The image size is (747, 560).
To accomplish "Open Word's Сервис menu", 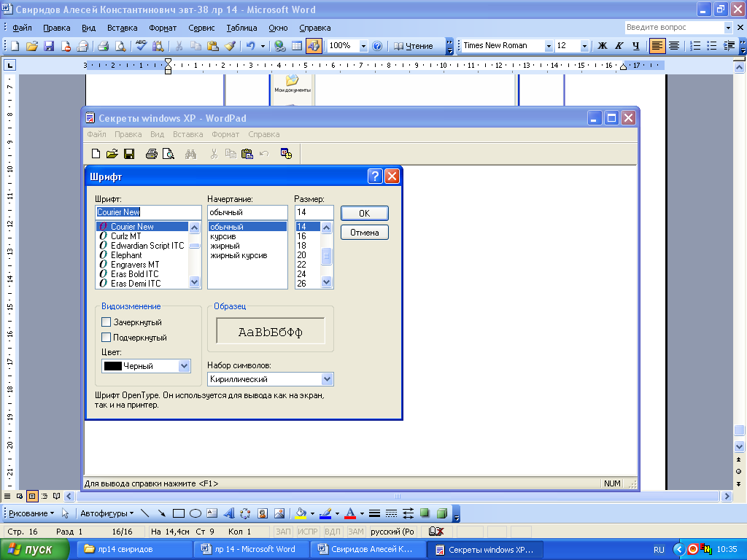I will tap(201, 28).
